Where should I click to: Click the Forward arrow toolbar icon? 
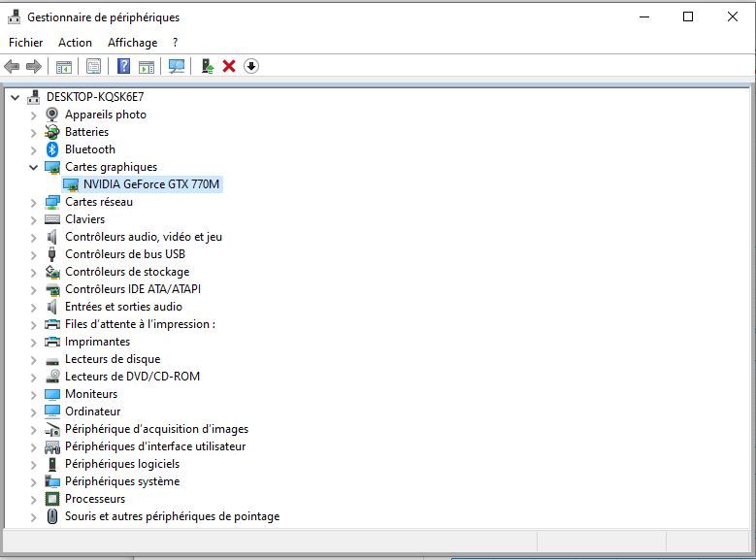[34, 66]
